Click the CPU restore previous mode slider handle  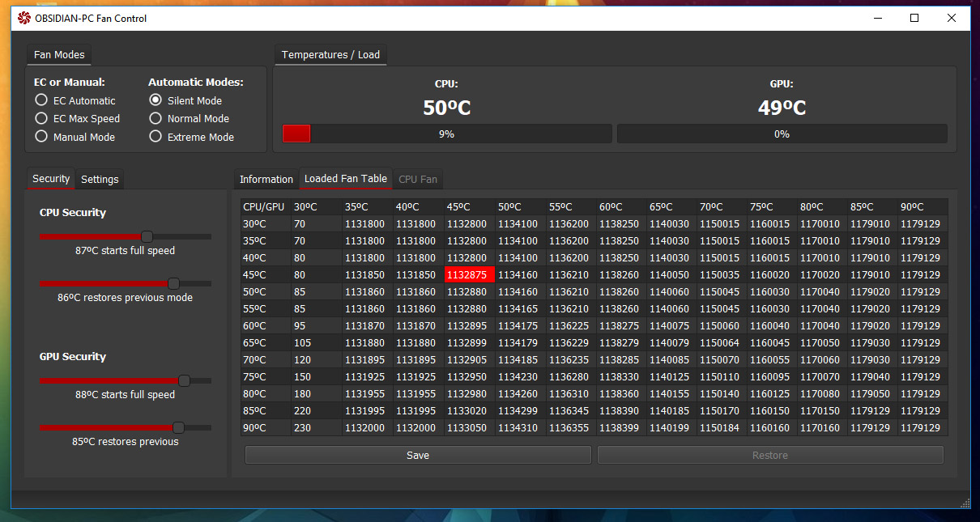point(173,283)
